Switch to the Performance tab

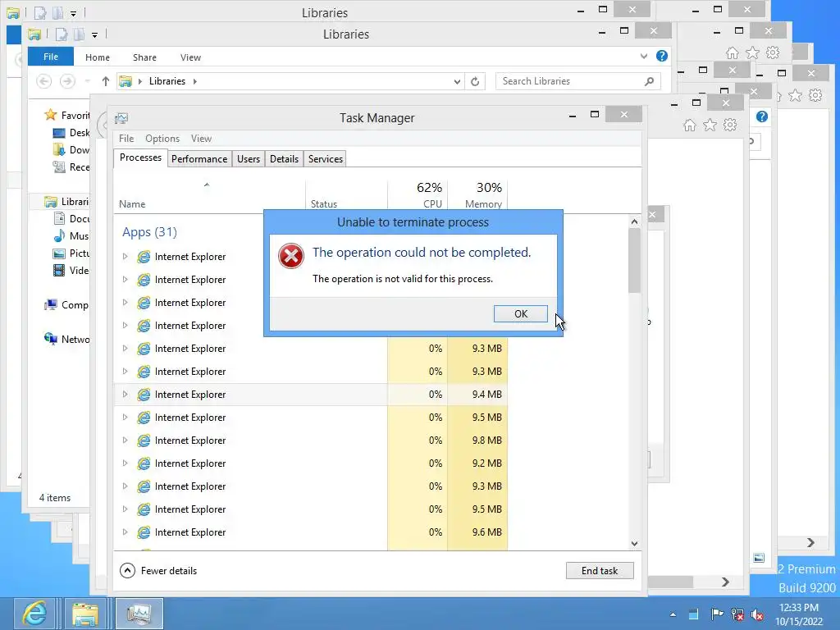pos(199,159)
